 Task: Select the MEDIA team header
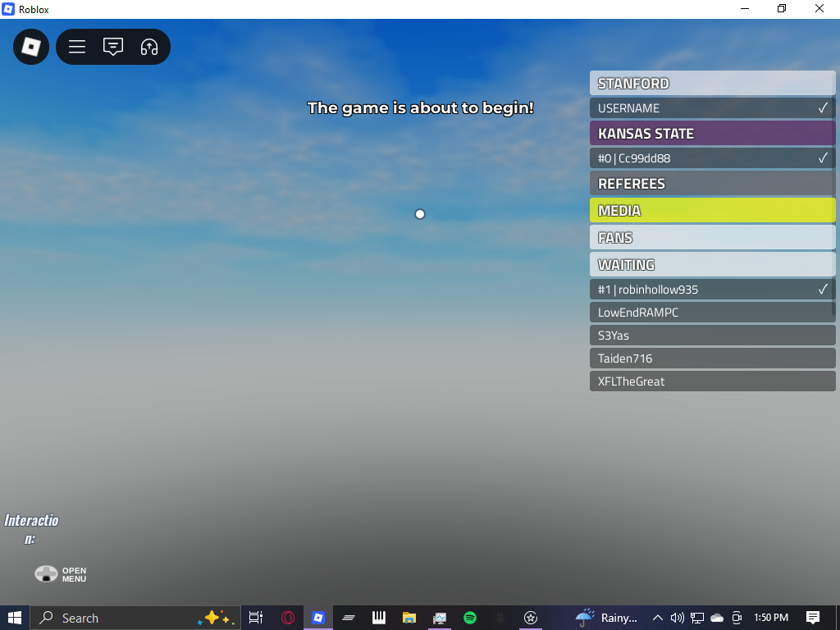point(713,210)
